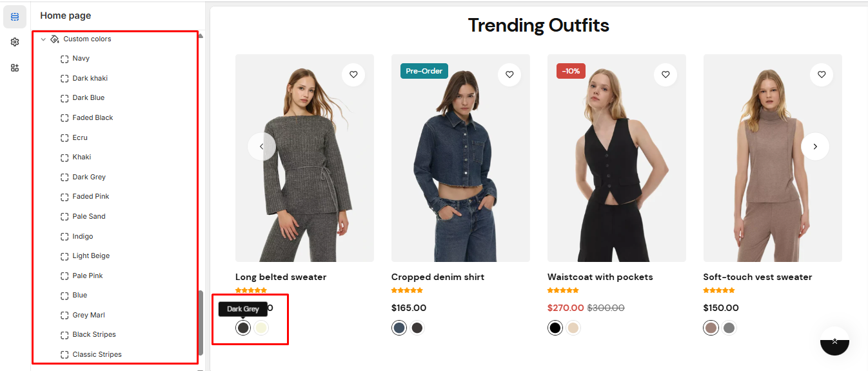
Task: Show next products with carousel right arrow
Action: click(x=815, y=146)
